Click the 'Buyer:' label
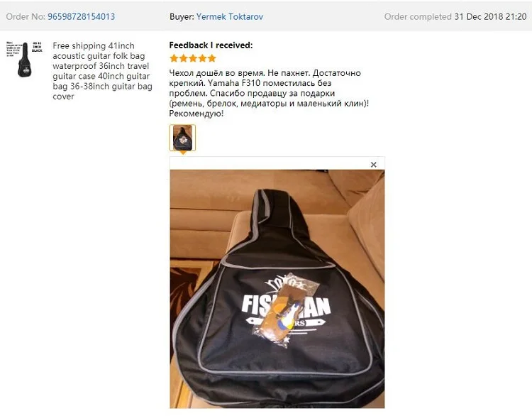Image resolution: width=532 pixels, height=416 pixels. (182, 16)
